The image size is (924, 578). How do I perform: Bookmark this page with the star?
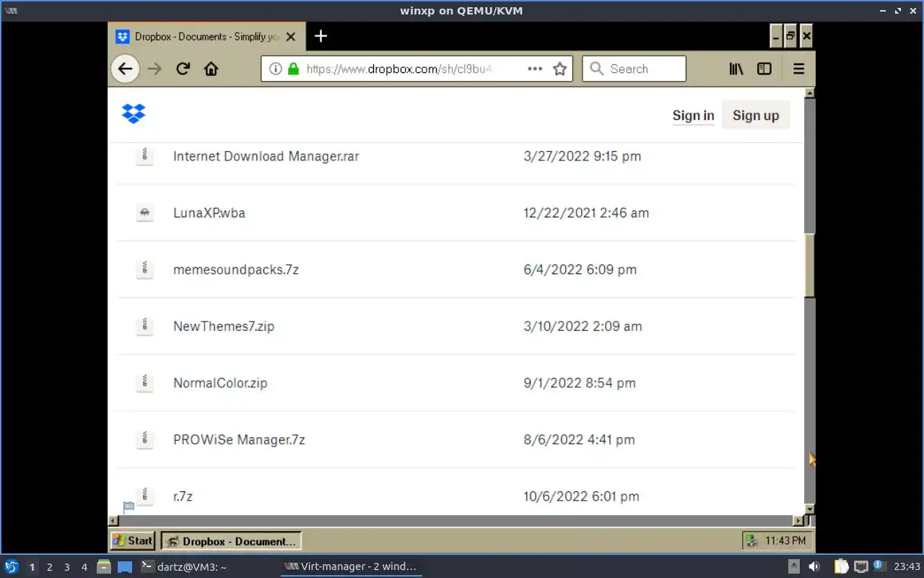click(x=559, y=69)
